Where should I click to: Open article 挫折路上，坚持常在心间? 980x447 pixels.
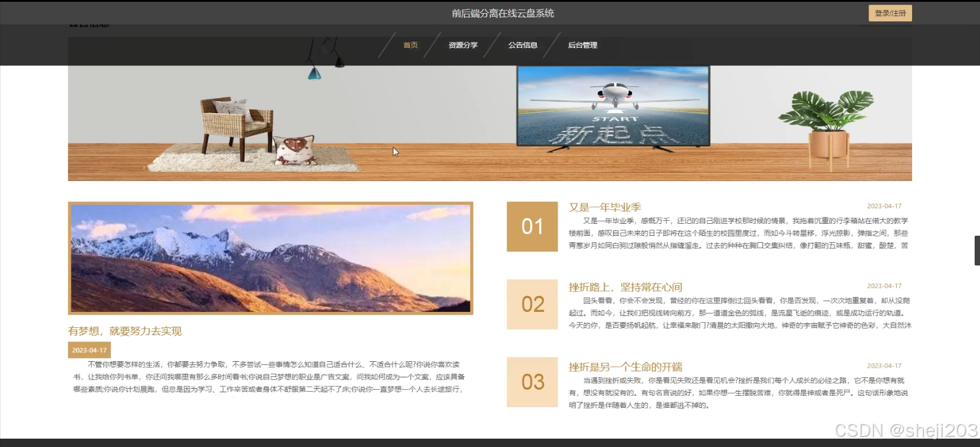(x=626, y=287)
